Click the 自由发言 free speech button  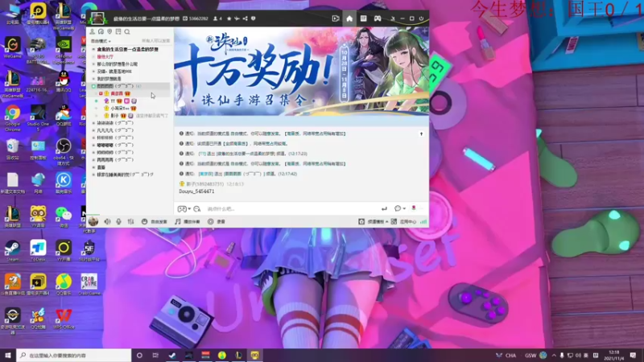155,222
